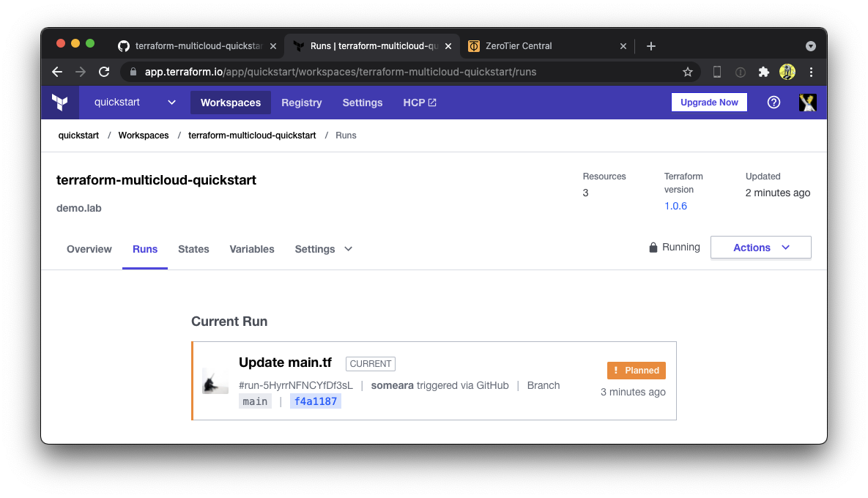Open the Registry nav item
This screenshot has width=868, height=498.
pos(302,103)
